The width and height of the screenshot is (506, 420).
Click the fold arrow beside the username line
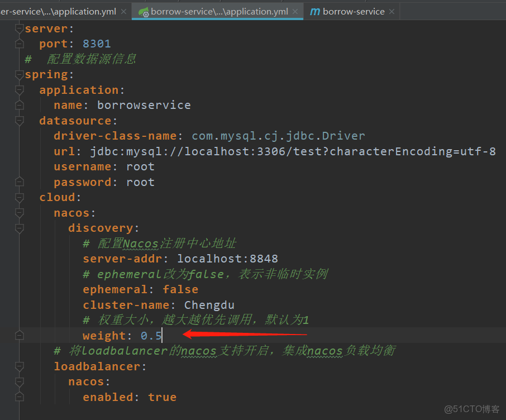click(19, 166)
